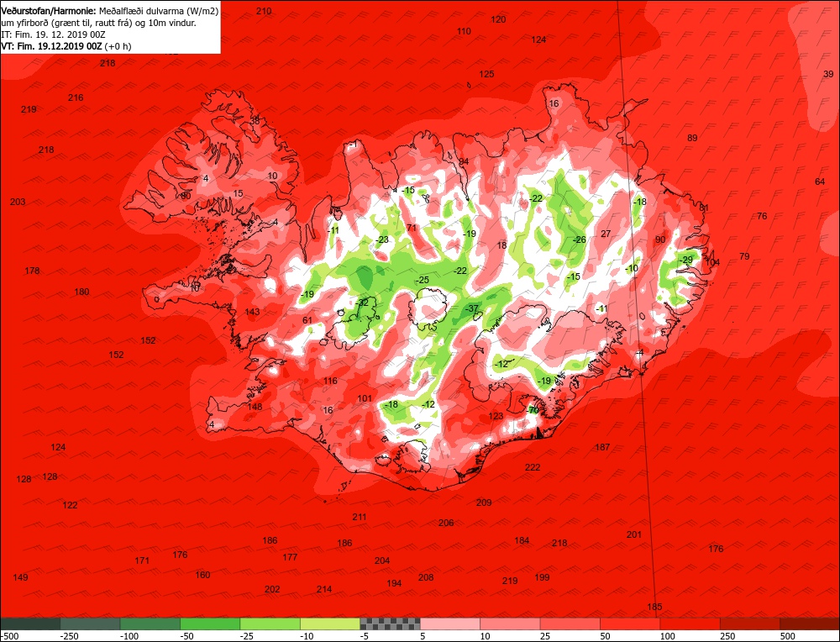Click the '185' value at the bottom
Image resolution: width=840 pixels, height=642 pixels.
tap(654, 608)
